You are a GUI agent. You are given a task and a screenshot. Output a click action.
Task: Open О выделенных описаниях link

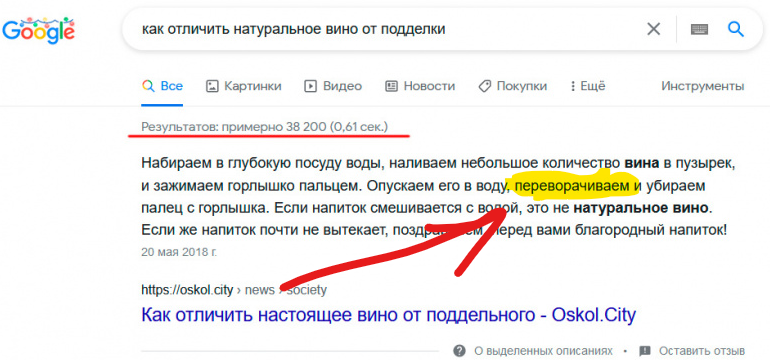click(543, 351)
